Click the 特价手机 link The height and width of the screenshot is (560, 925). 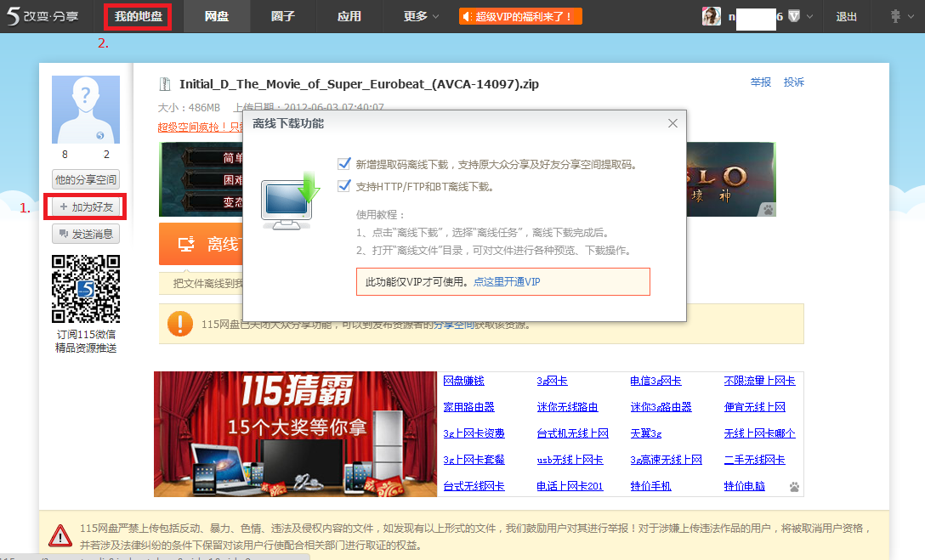pos(650,486)
